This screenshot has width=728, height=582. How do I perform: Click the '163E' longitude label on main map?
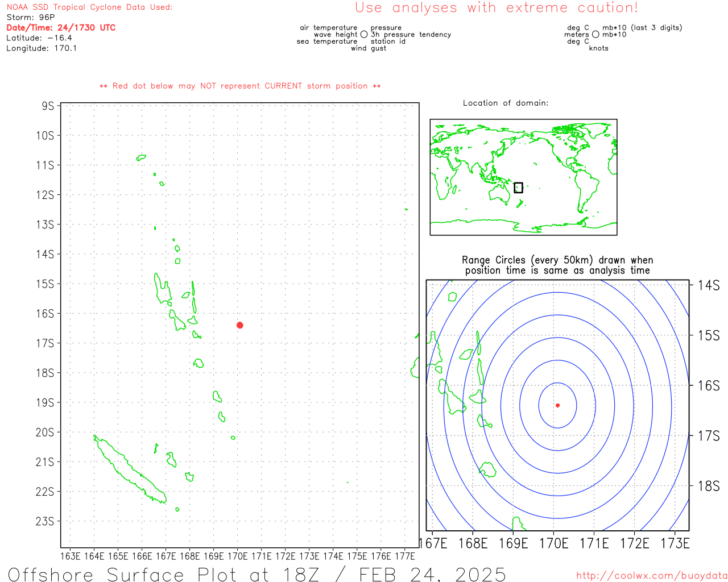coord(71,556)
